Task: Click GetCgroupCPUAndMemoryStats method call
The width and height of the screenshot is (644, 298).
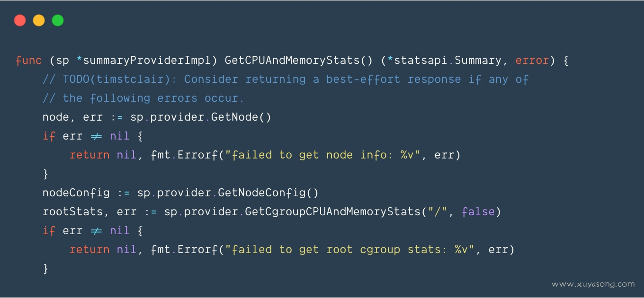Action: (332, 212)
